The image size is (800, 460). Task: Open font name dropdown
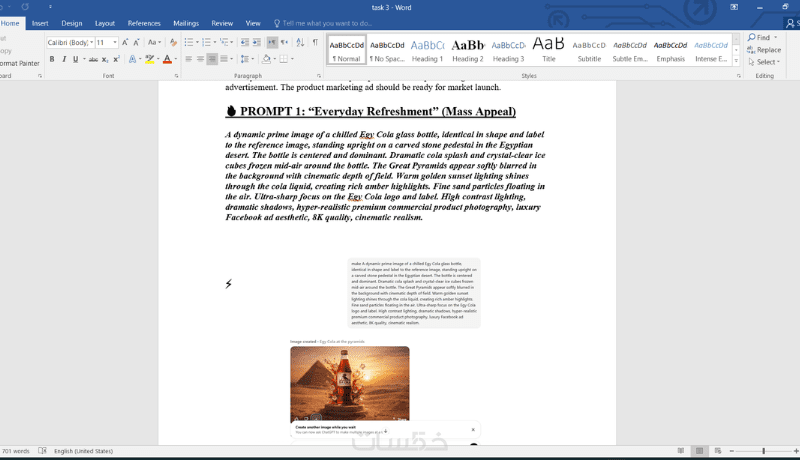point(92,42)
